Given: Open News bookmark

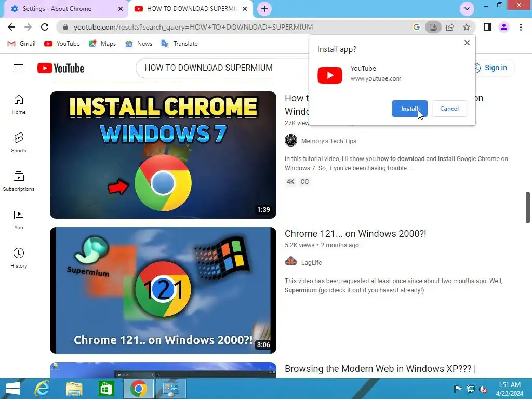Looking at the screenshot, I should coord(139,44).
